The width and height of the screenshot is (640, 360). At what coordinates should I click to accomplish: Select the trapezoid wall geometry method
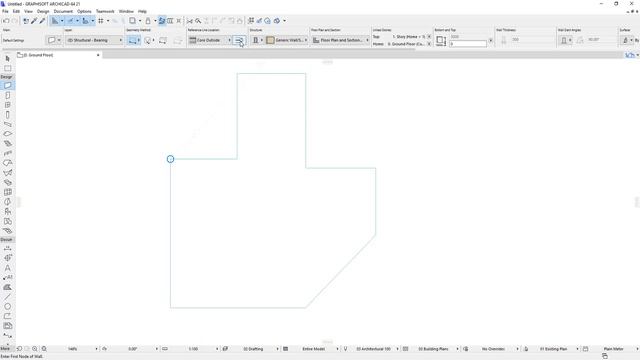[x=163, y=40]
